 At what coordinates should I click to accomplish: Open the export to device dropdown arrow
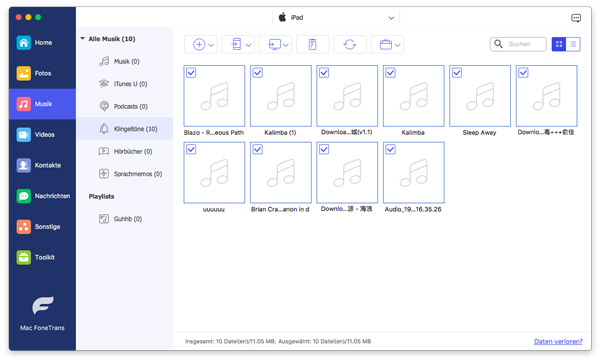tap(248, 45)
